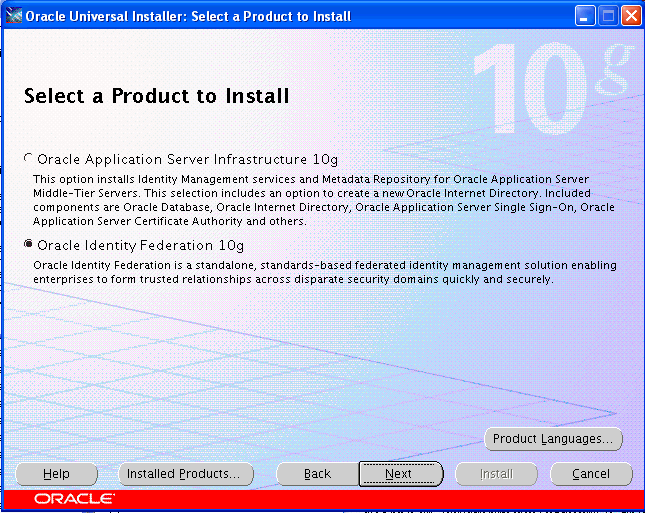Click the disabled Install button
Viewport: 645px width, 513px height.
(497, 474)
